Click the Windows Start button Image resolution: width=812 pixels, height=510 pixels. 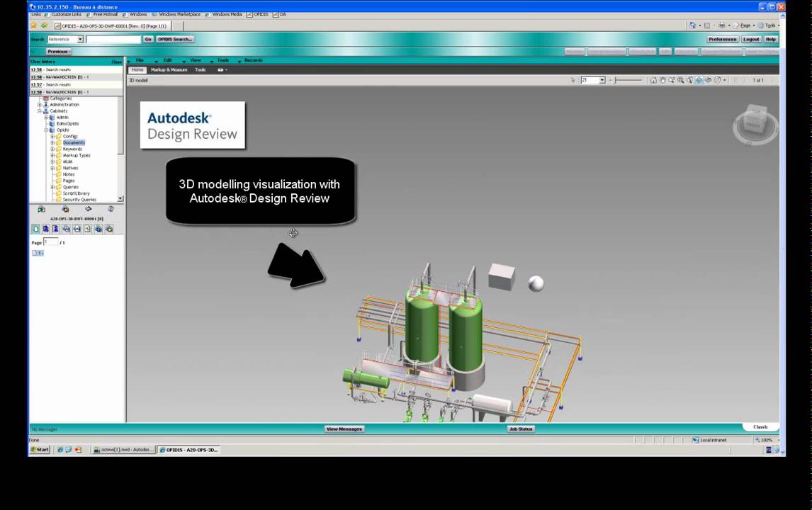coord(40,450)
